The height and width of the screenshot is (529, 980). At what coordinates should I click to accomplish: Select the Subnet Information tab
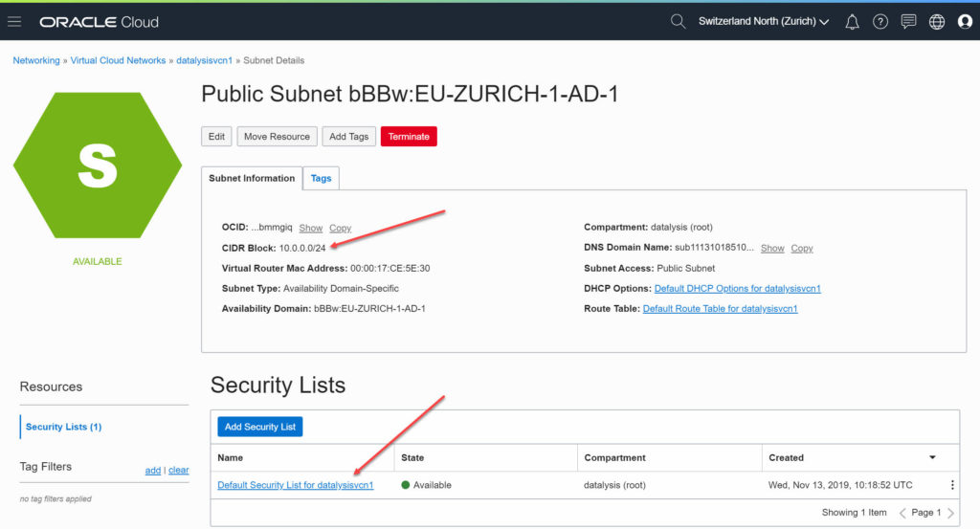252,178
